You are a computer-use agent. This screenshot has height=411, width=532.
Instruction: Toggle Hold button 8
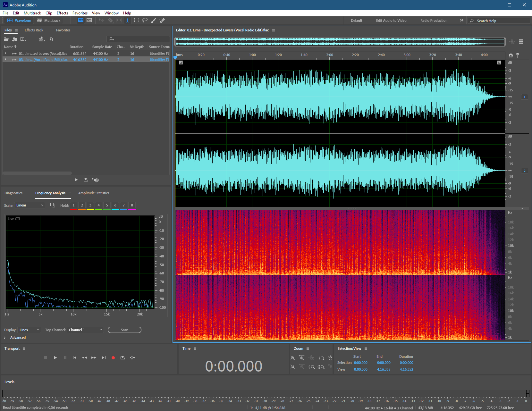pyautogui.click(x=132, y=205)
